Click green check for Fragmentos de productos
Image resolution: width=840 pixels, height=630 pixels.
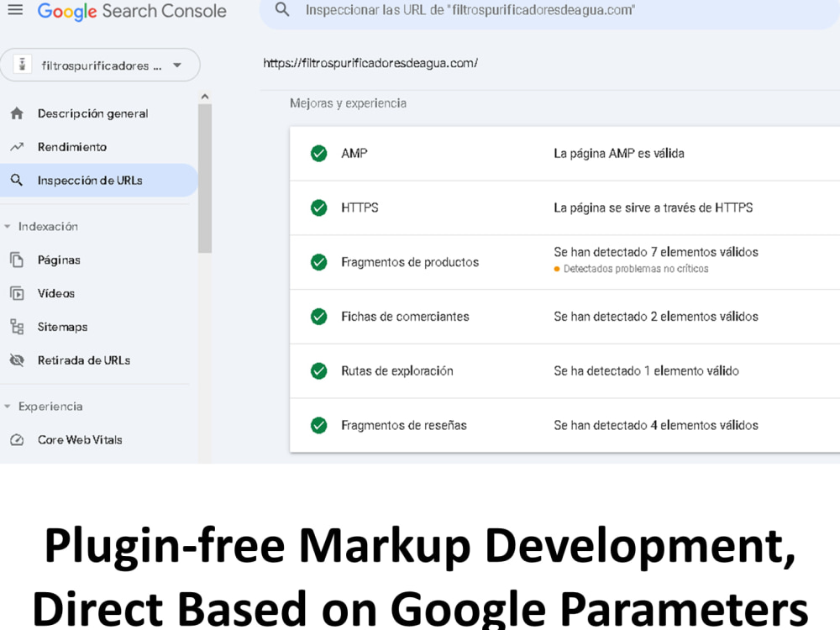pos(318,262)
